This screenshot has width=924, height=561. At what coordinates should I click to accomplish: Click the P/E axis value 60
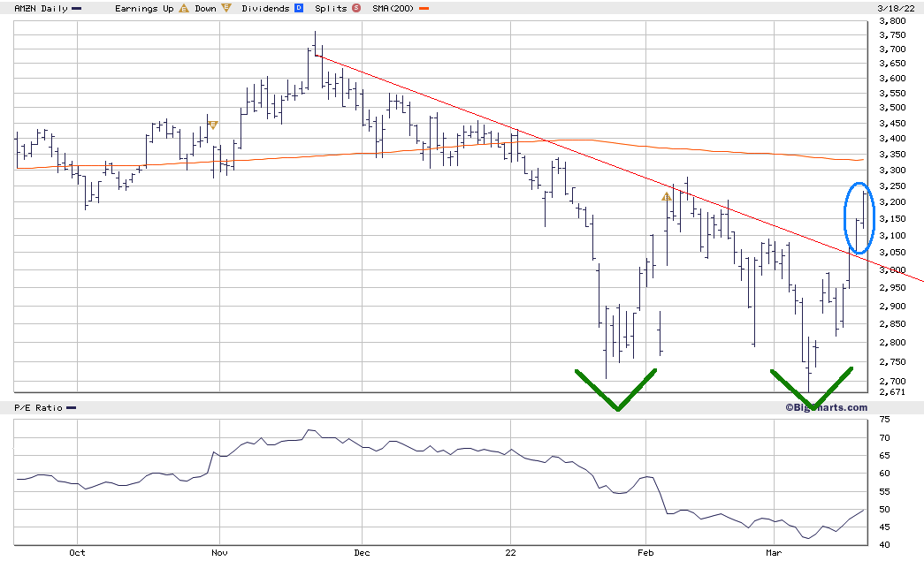pos(884,473)
